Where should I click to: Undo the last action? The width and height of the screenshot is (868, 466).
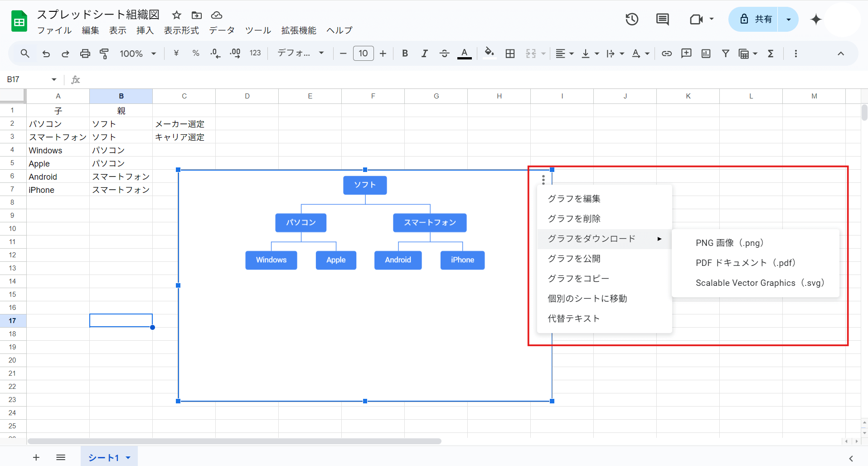click(x=46, y=54)
